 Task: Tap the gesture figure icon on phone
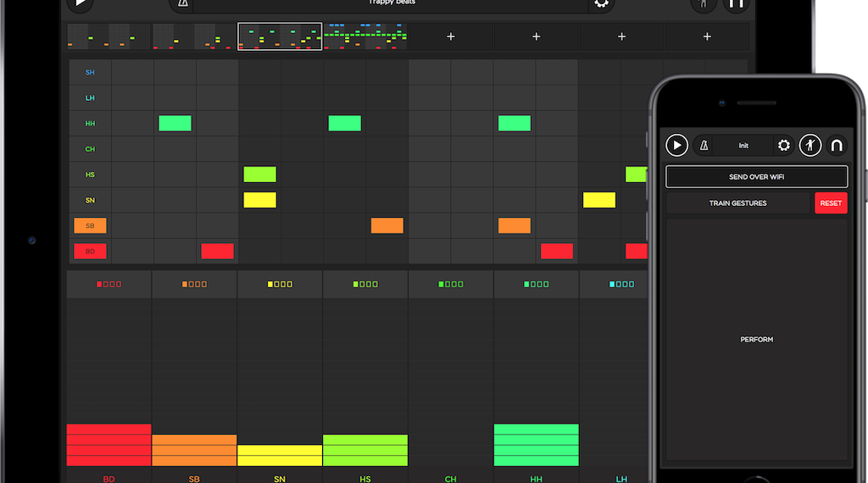pos(810,146)
